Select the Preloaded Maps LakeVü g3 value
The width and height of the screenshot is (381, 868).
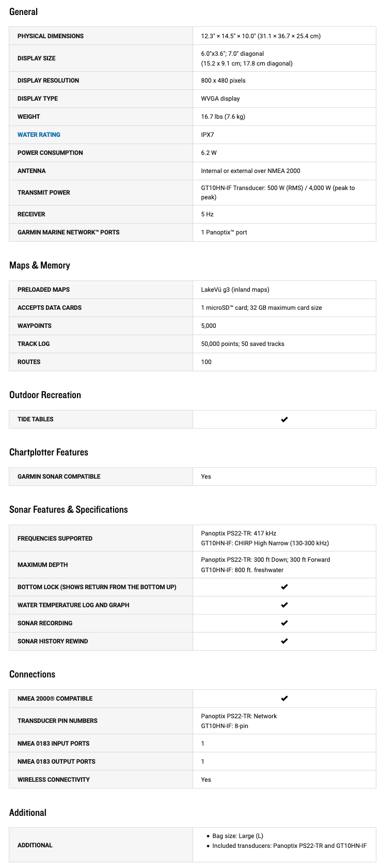point(235,290)
